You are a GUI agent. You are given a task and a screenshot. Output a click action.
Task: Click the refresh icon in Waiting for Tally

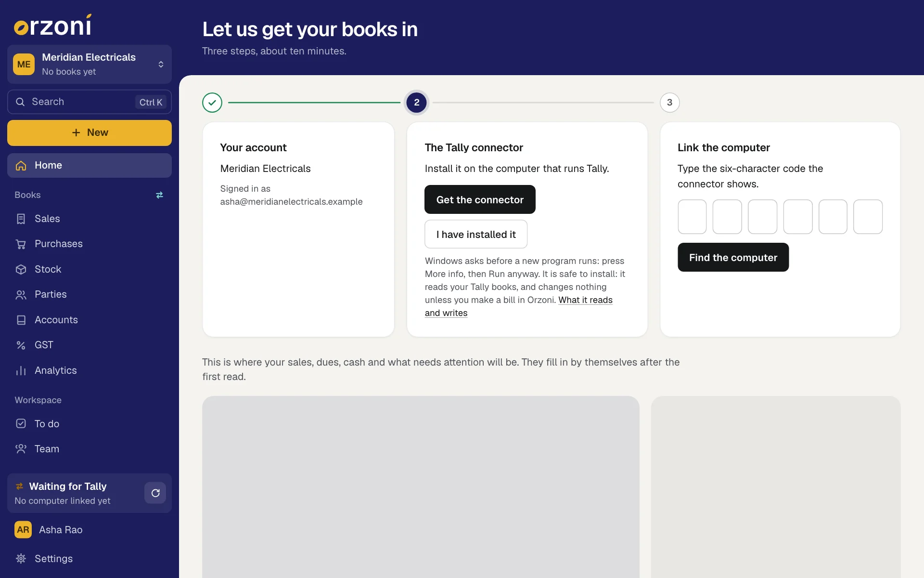point(155,493)
